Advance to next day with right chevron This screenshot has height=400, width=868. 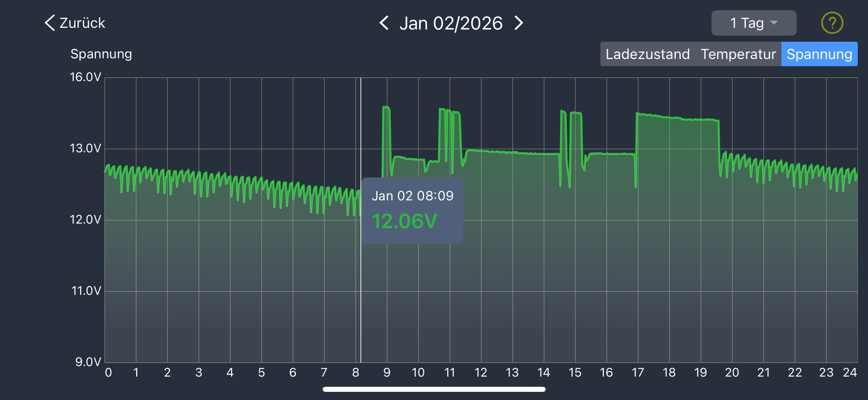[x=519, y=23]
